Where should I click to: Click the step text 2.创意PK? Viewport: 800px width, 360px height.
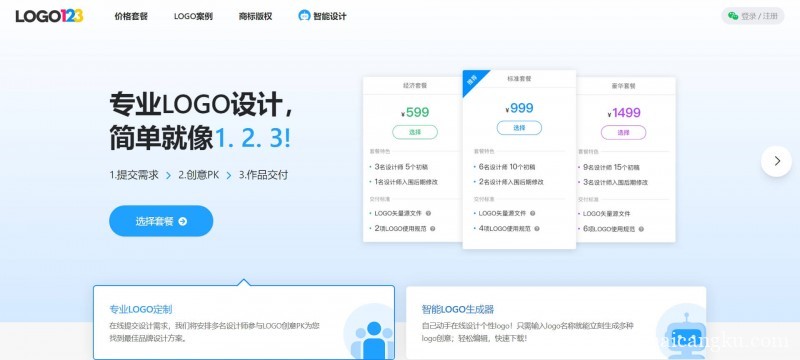click(198, 175)
